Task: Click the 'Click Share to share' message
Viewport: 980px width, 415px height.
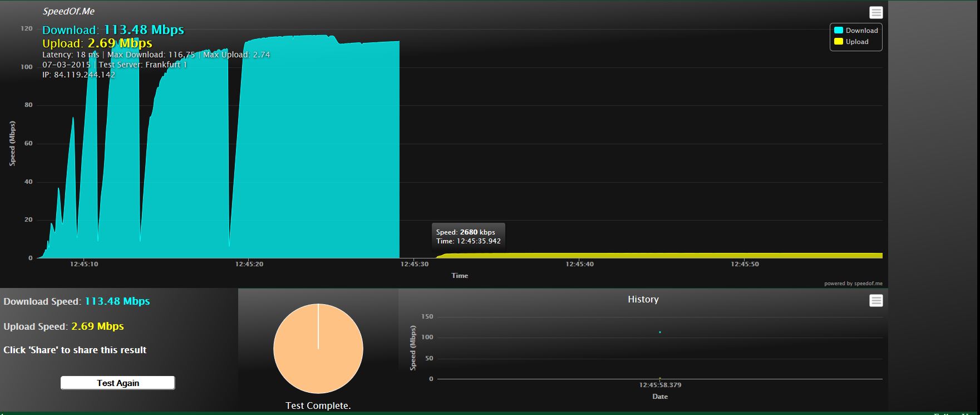Action: (x=75, y=350)
